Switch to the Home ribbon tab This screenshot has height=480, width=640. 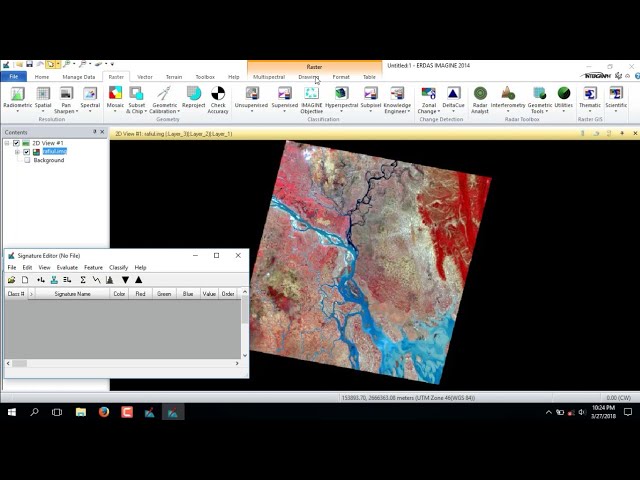[x=42, y=77]
